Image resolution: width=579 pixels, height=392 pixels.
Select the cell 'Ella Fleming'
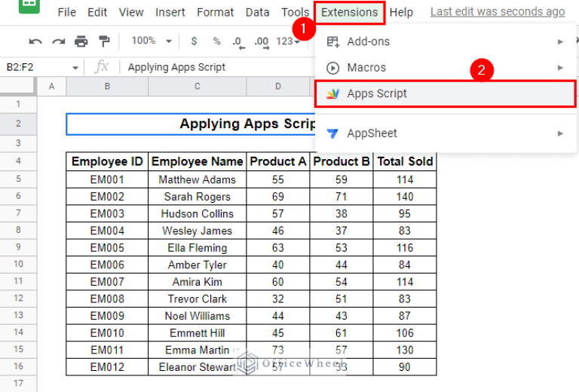point(198,248)
